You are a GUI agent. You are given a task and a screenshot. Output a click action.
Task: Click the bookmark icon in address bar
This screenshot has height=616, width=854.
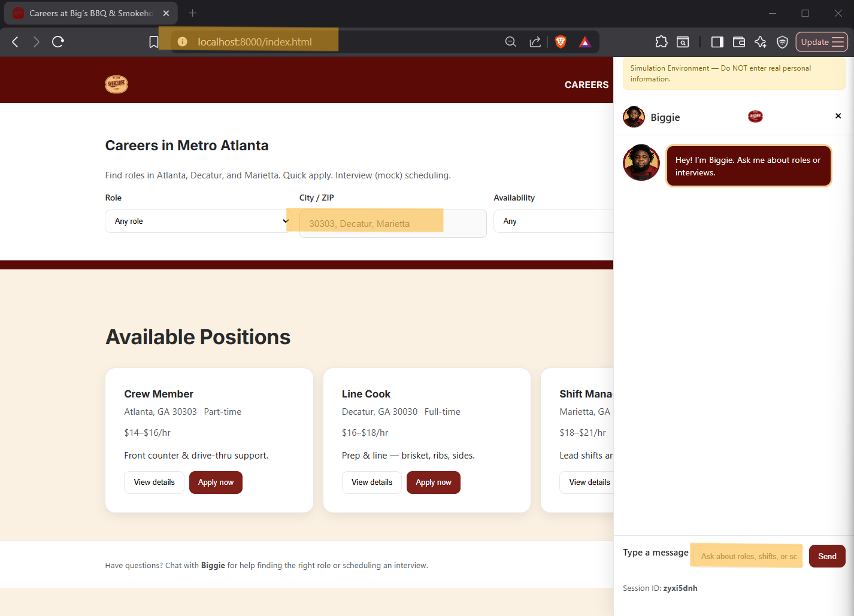coord(154,42)
